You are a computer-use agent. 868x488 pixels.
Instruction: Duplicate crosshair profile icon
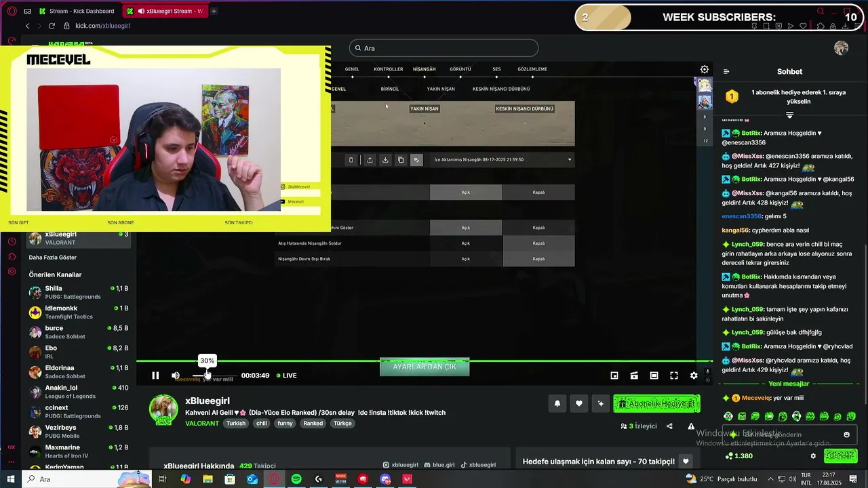pyautogui.click(x=401, y=160)
